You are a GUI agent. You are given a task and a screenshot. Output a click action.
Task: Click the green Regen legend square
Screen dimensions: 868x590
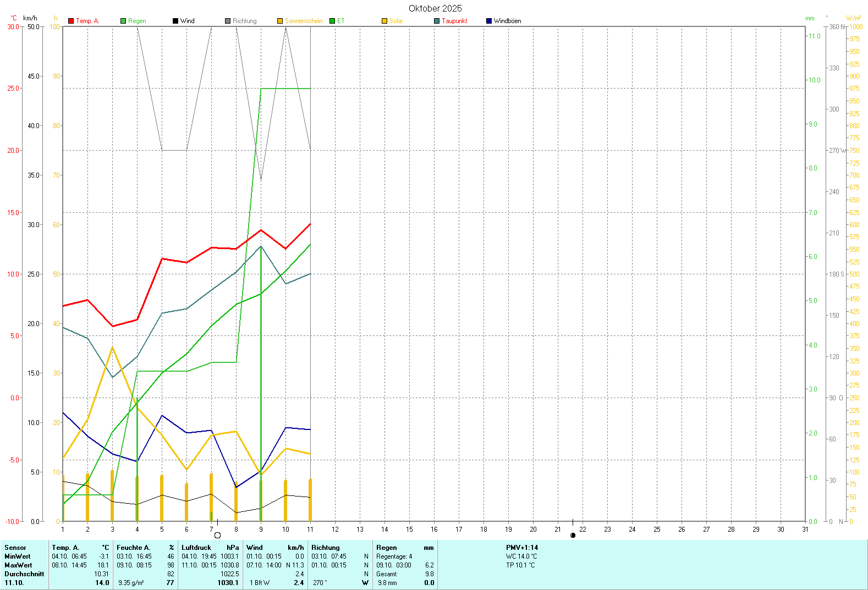pyautogui.click(x=123, y=21)
